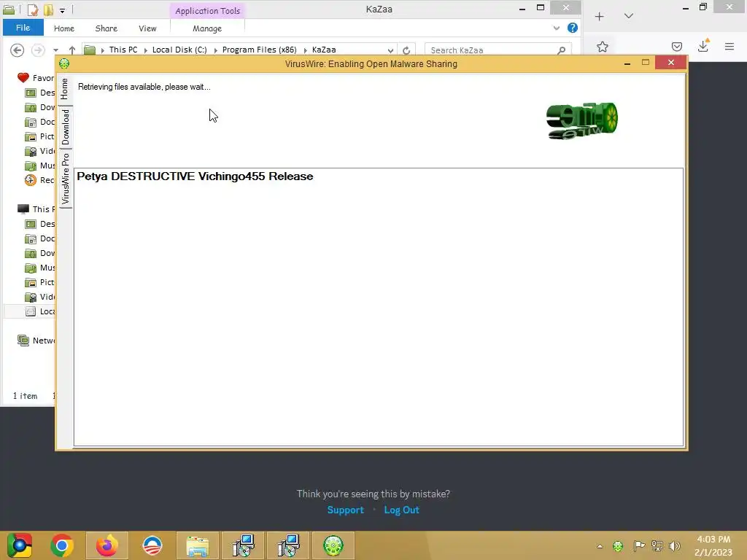Open Manage tab under Application Tools
Image resolution: width=747 pixels, height=560 pixels.
pos(207,28)
